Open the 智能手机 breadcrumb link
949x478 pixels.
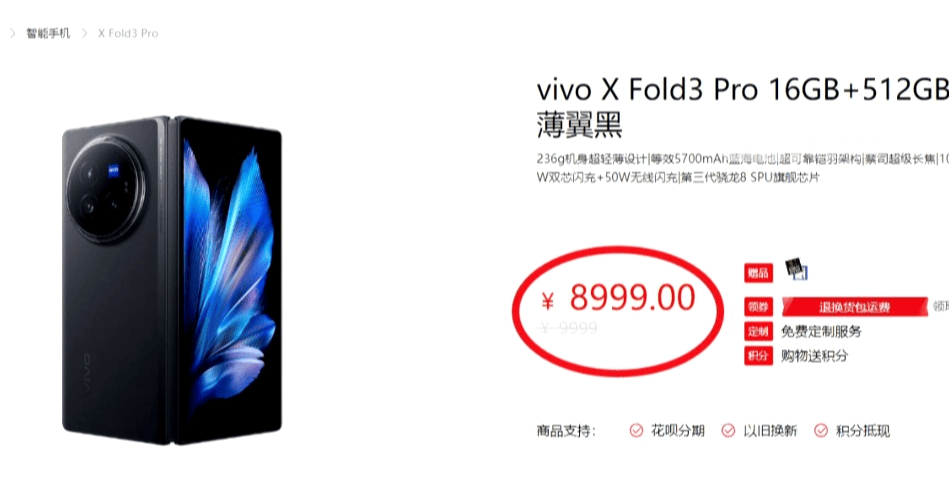pos(48,33)
